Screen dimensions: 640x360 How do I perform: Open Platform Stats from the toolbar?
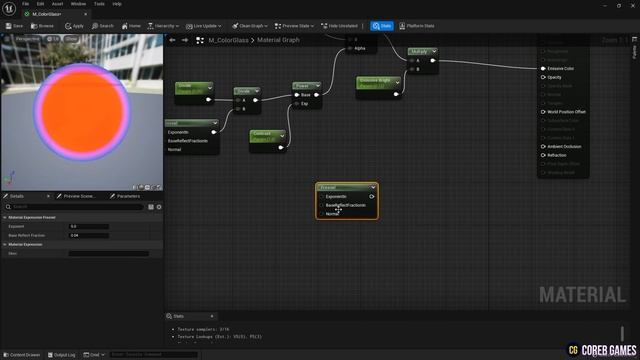(417, 26)
